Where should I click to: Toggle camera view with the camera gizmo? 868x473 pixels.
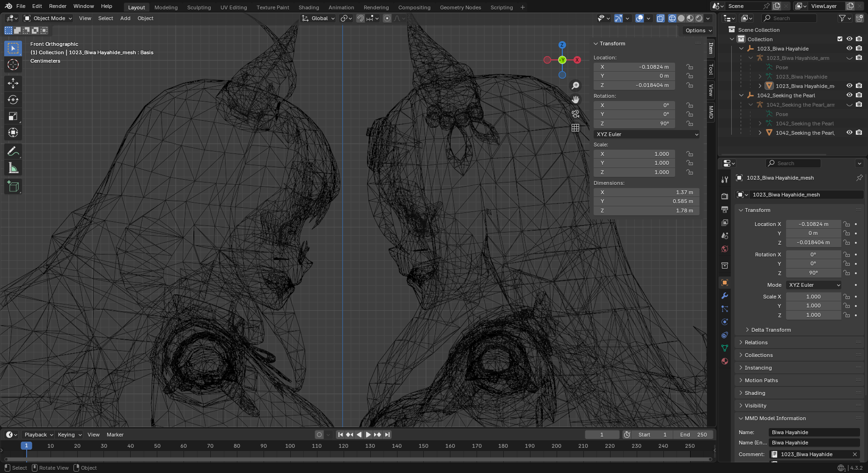click(575, 114)
